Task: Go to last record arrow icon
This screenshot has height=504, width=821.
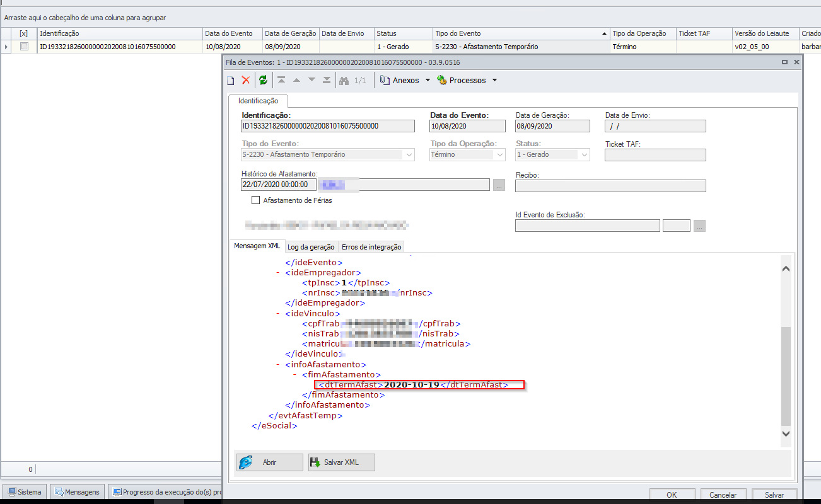Action: pyautogui.click(x=327, y=80)
